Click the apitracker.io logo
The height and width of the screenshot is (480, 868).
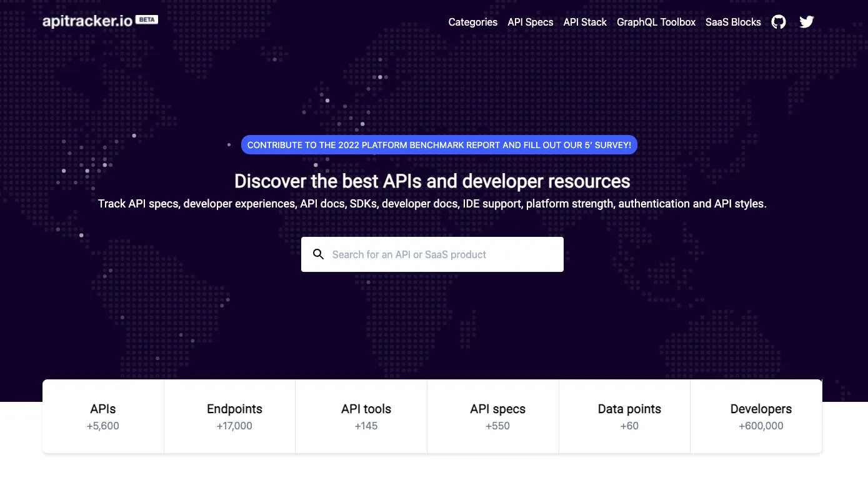[87, 21]
